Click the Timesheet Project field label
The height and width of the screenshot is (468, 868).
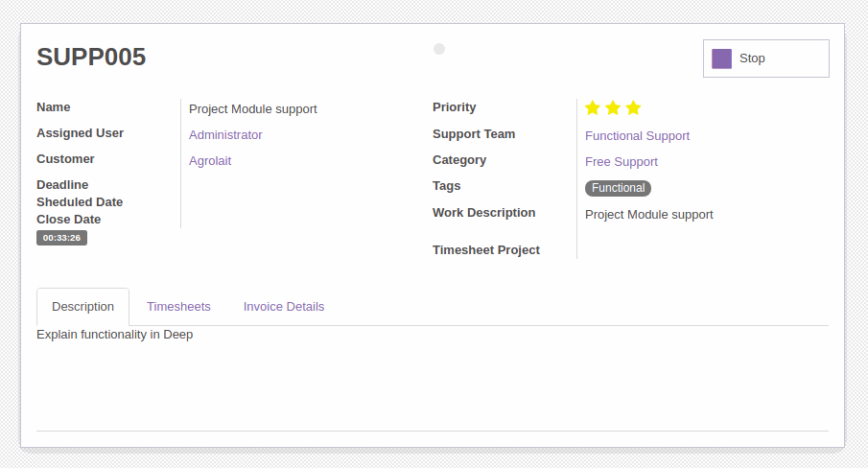[x=486, y=250]
